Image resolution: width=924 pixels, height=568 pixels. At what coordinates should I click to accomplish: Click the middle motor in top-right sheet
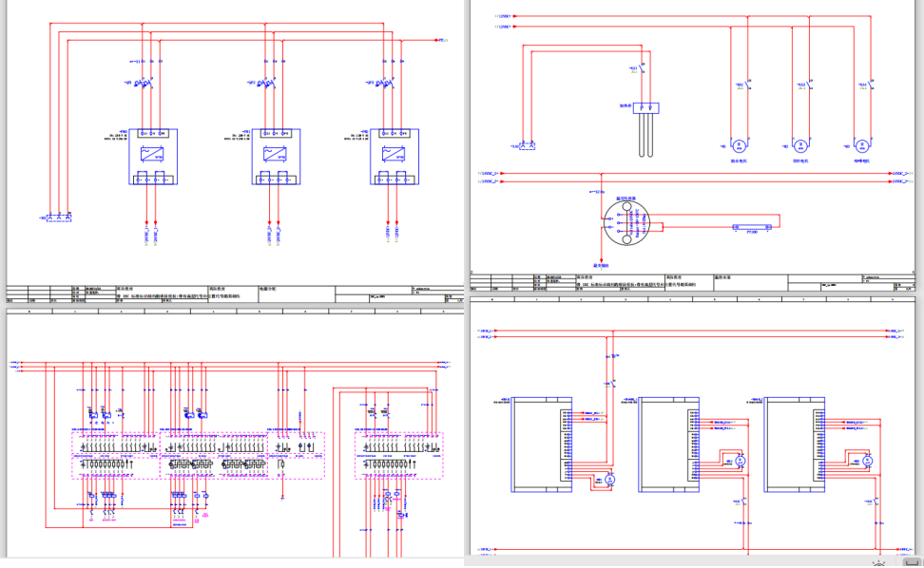801,146
